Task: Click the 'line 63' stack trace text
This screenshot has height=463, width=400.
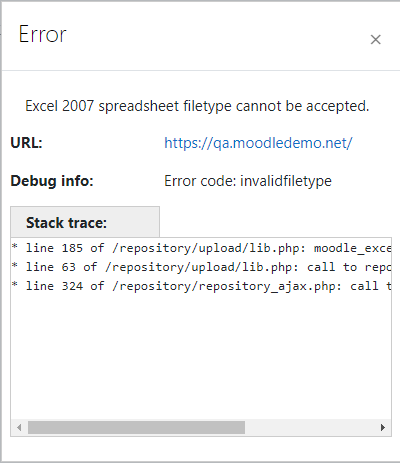Action: [x=51, y=267]
